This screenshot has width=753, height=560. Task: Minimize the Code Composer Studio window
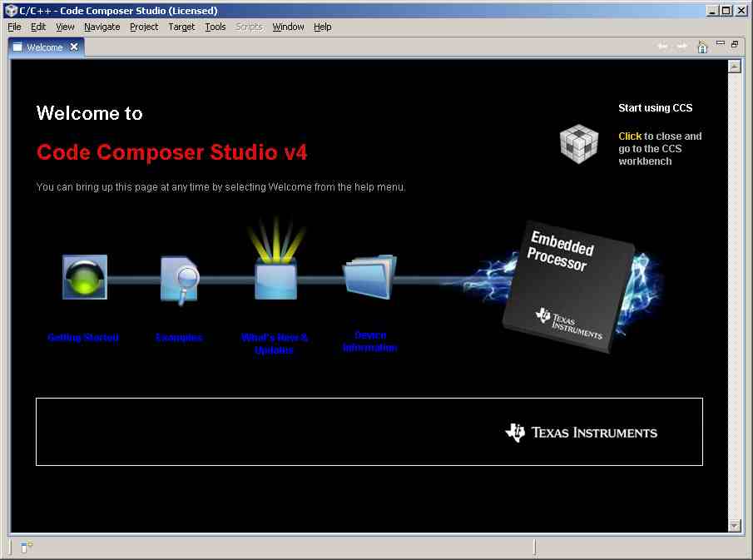point(712,11)
